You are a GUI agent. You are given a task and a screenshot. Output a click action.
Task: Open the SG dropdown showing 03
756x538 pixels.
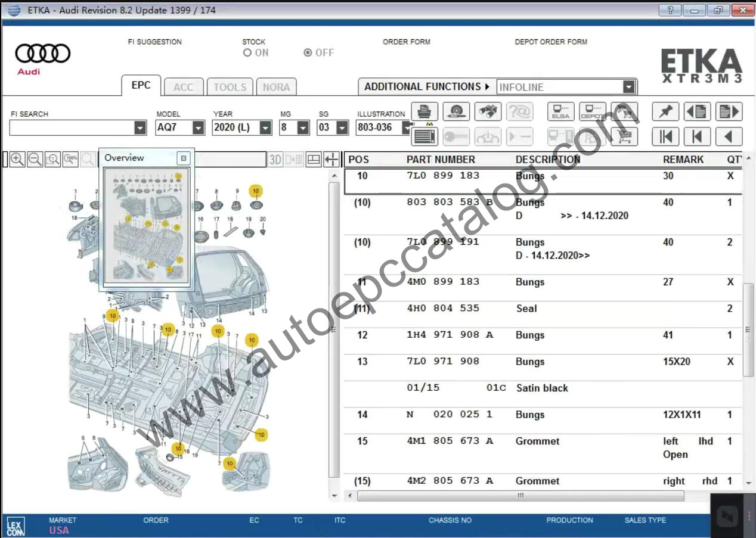pyautogui.click(x=342, y=127)
